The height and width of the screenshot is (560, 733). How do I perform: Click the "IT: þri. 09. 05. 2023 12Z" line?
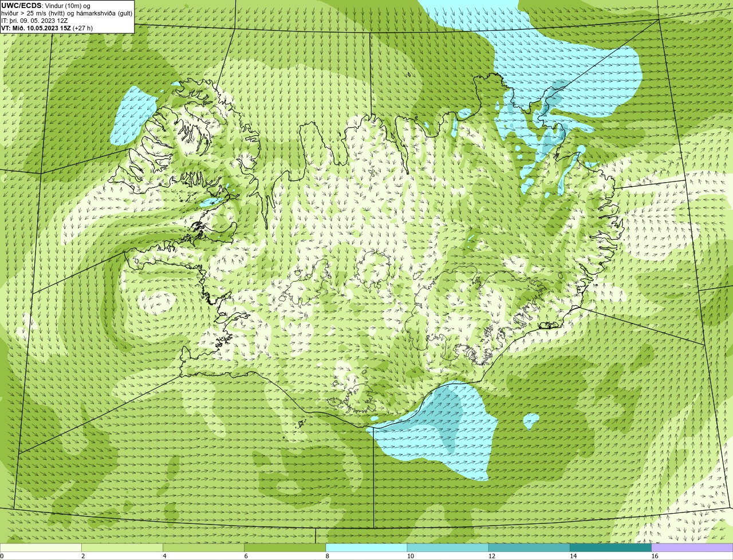34,21
